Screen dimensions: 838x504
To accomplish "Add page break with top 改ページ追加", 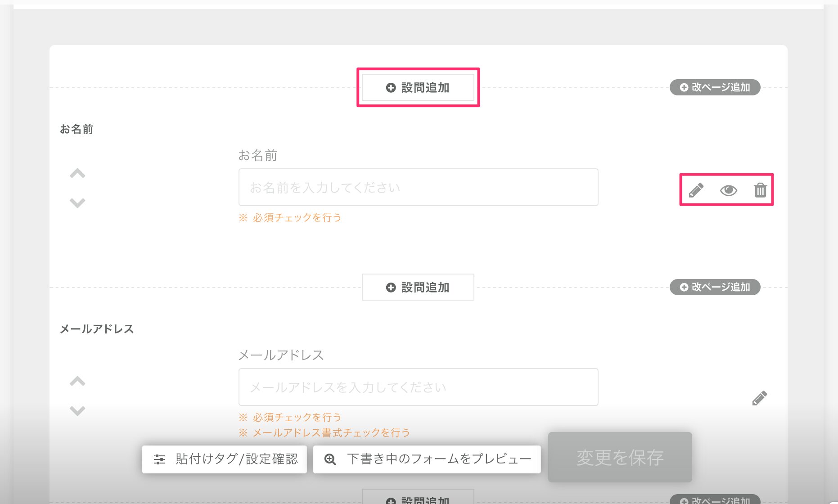I will pos(715,87).
